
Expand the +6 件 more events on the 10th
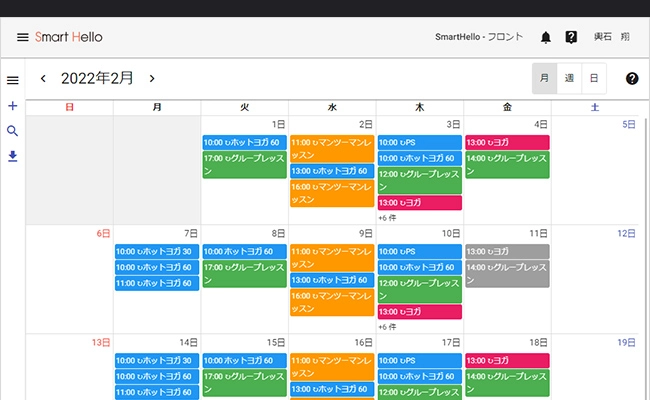point(387,327)
